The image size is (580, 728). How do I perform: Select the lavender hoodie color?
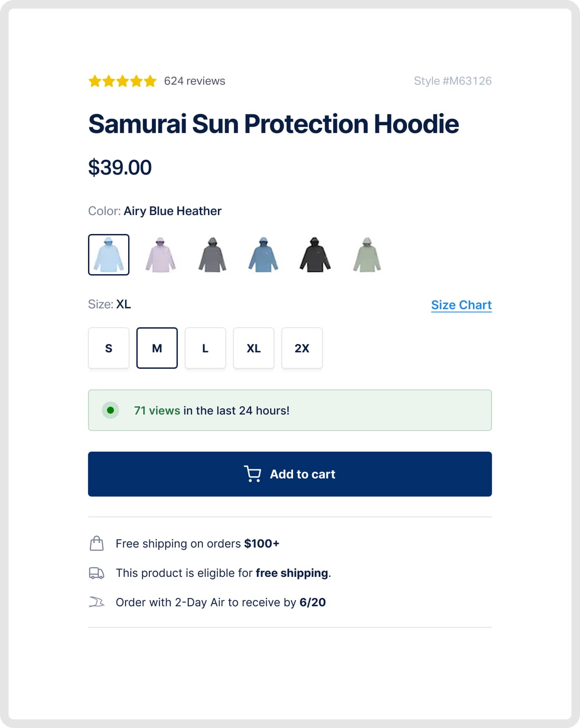(x=160, y=254)
